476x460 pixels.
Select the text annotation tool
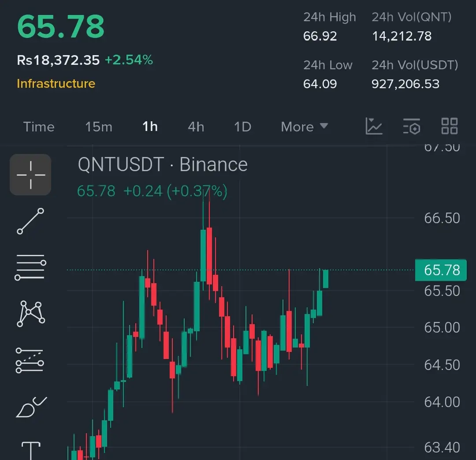pyautogui.click(x=31, y=451)
